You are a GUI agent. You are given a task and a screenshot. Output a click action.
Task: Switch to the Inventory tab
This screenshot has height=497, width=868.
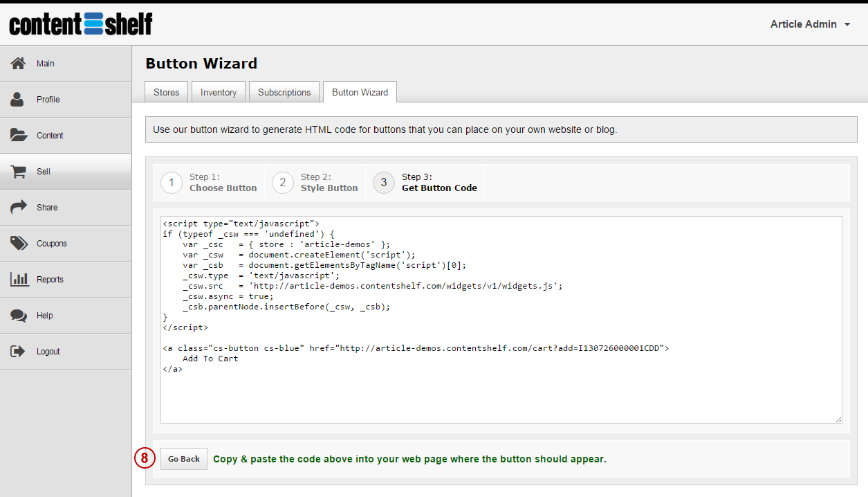[219, 92]
